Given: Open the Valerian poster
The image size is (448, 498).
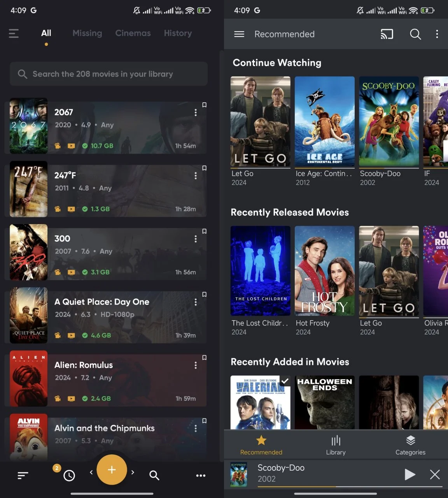Looking at the screenshot, I should [x=260, y=402].
